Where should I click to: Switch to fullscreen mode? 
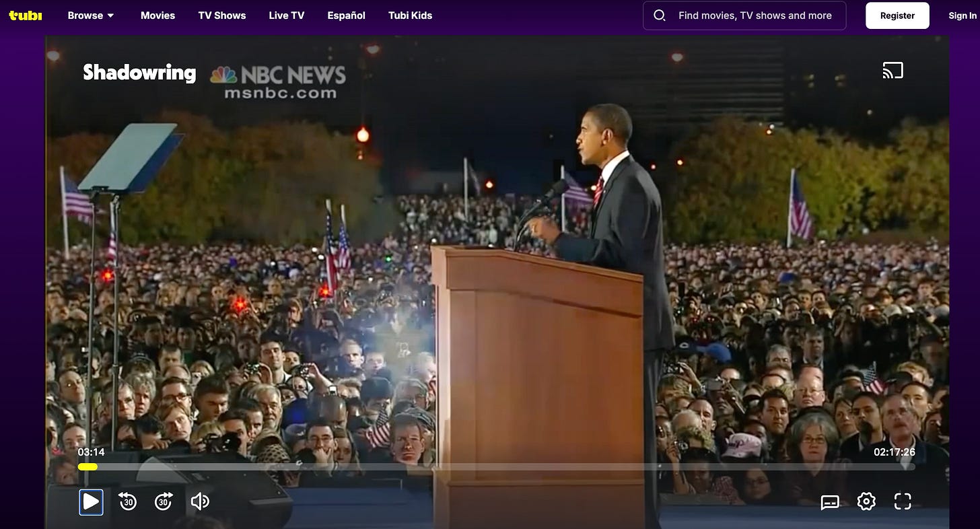903,501
